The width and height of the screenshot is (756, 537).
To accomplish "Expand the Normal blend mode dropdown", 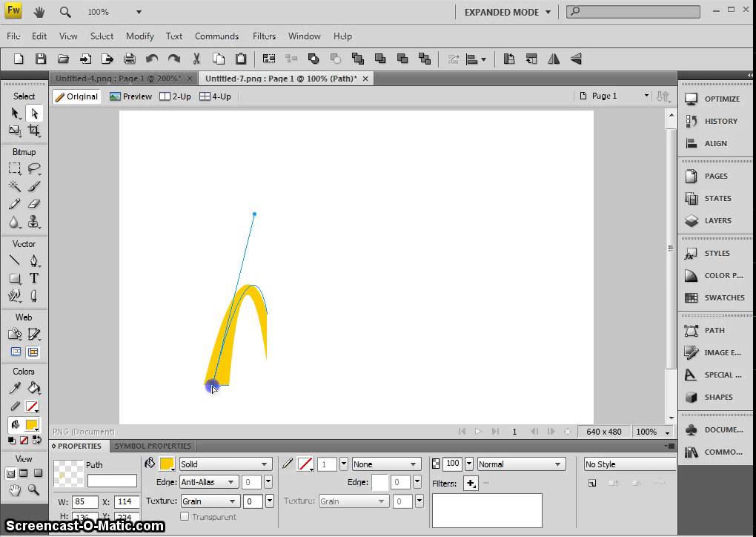I will point(521,464).
